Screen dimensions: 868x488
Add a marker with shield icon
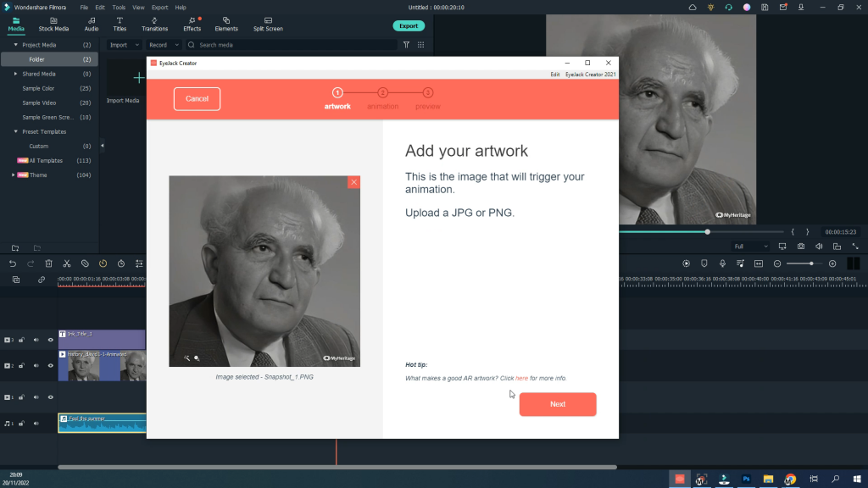(704, 264)
